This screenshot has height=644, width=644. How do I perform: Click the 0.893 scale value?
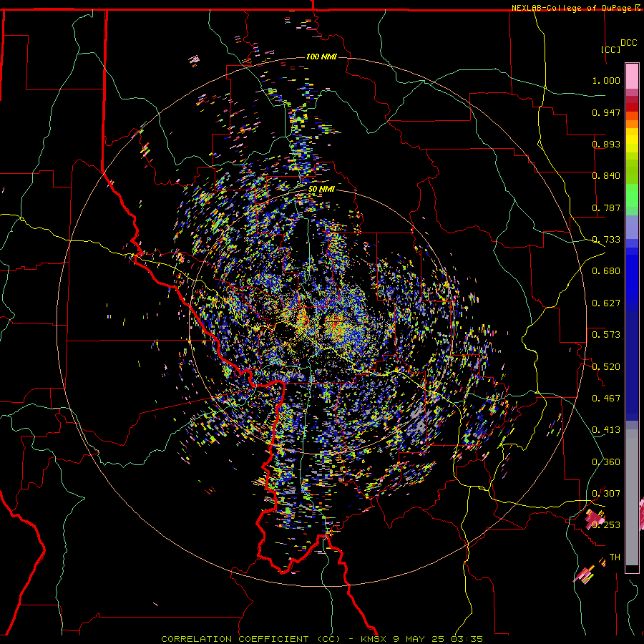pos(606,144)
